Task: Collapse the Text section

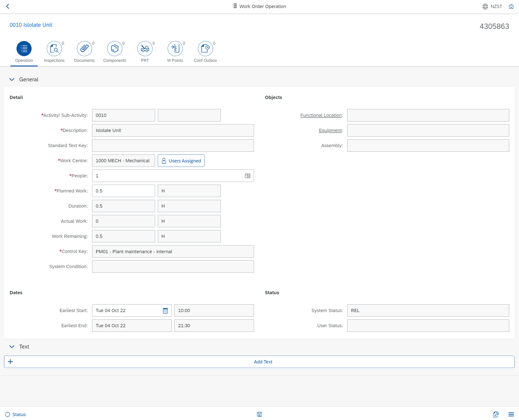Action: point(12,346)
